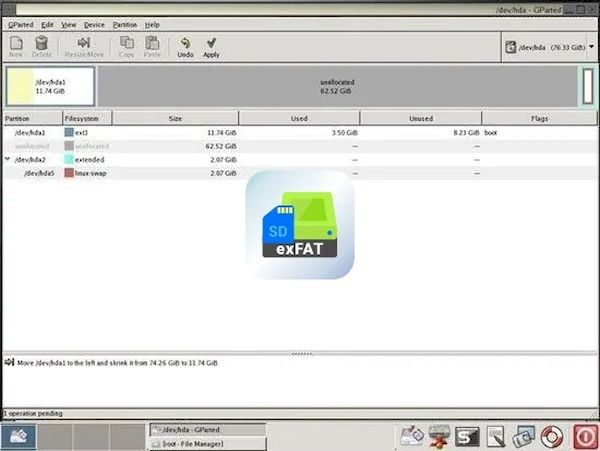Click the Flags column header

tap(540, 119)
